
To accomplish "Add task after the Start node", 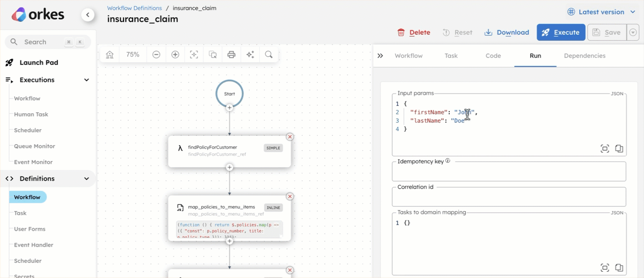I will [229, 108].
